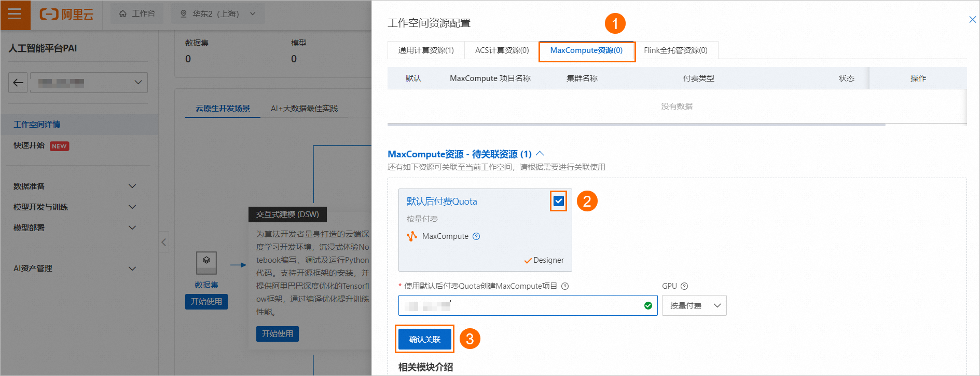Collapse the sidebar with the arrow handle
This screenshot has width=980, height=376.
164,242
